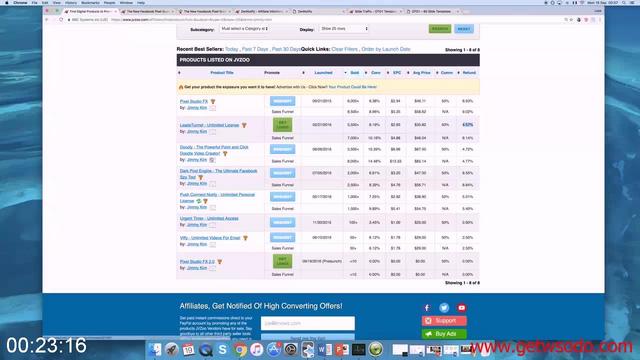
Task: Sort table by Launched column
Action: pyautogui.click(x=323, y=73)
